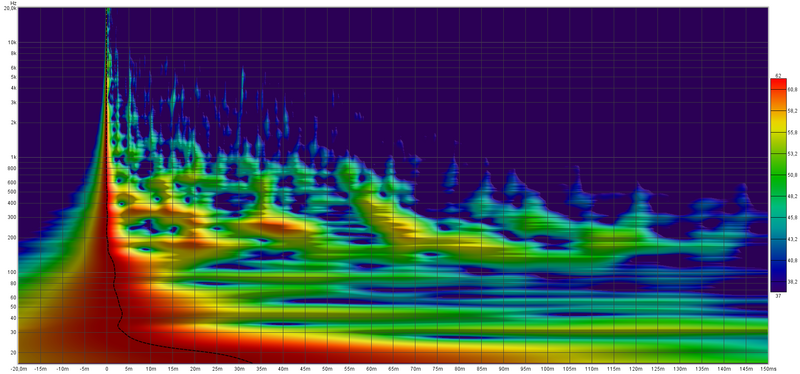
Task: Click the 1k label on the frequency axis
Action: 13,158
